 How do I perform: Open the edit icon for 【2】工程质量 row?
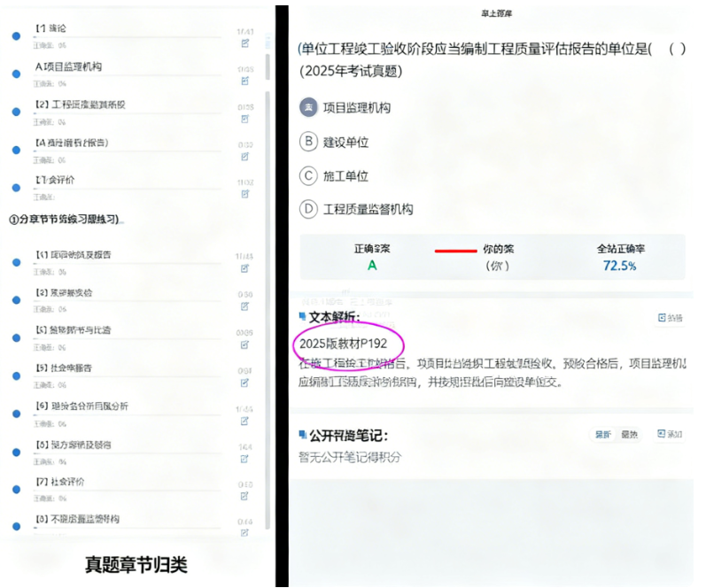coord(245,119)
